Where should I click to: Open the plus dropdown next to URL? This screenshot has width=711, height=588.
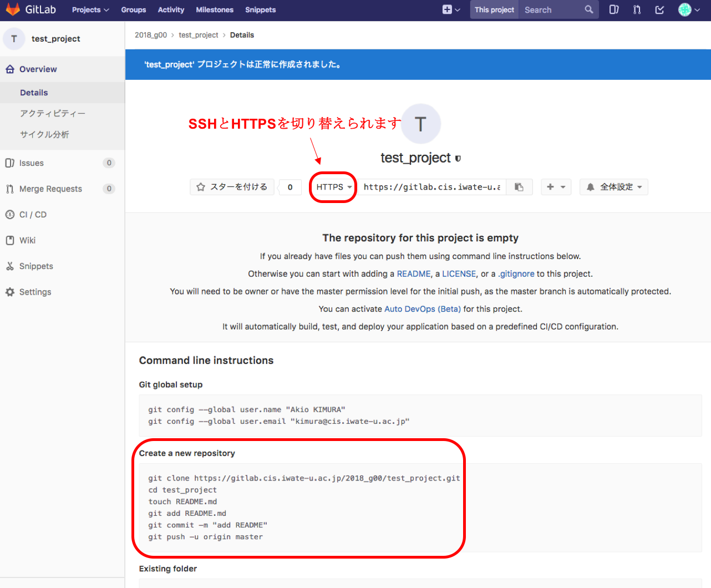(x=556, y=187)
